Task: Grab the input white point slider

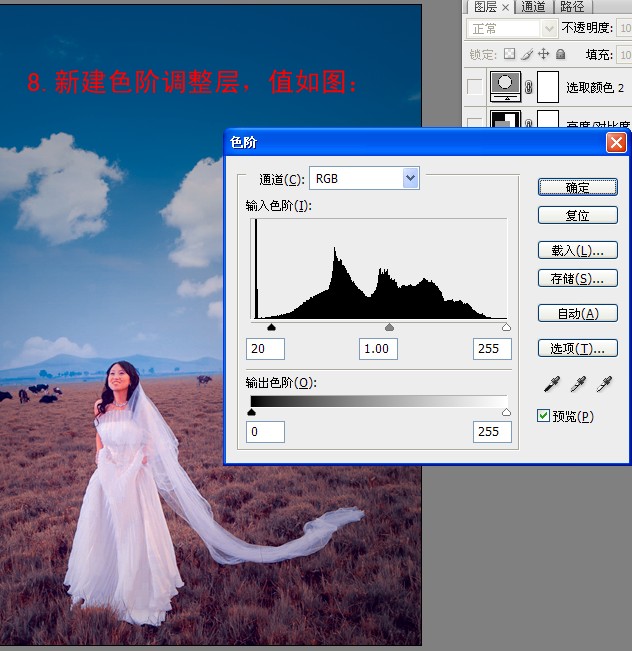Action: 506,327
